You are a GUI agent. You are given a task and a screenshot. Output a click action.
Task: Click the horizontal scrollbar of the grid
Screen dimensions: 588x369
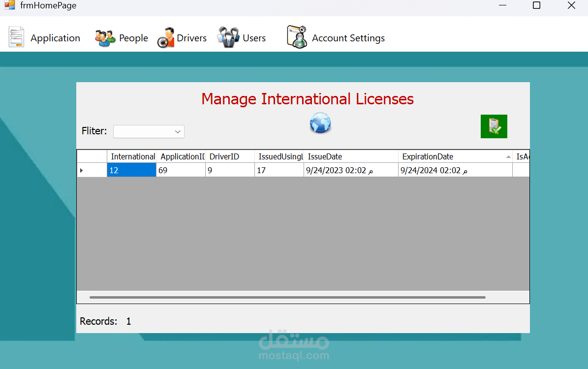(x=288, y=297)
